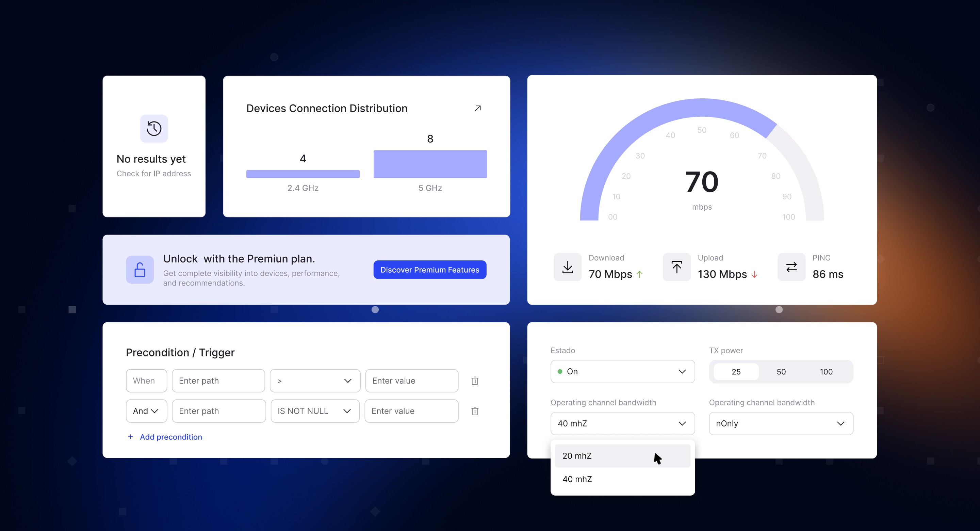Click the unlock padlock icon in premium banner
Image resolution: width=980 pixels, height=531 pixels.
(139, 270)
